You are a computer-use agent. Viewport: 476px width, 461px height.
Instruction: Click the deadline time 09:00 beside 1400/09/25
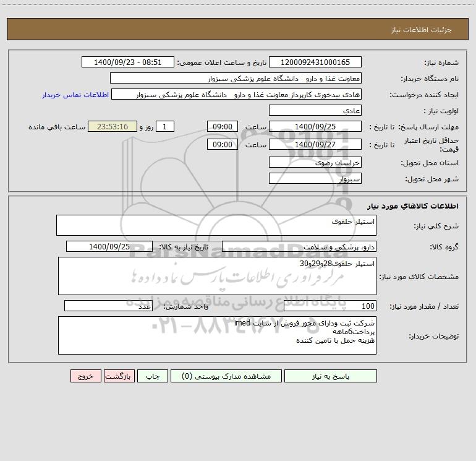point(222,126)
